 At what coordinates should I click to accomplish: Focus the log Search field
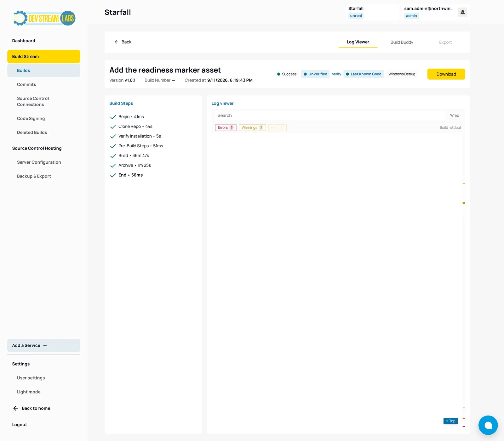(x=330, y=116)
